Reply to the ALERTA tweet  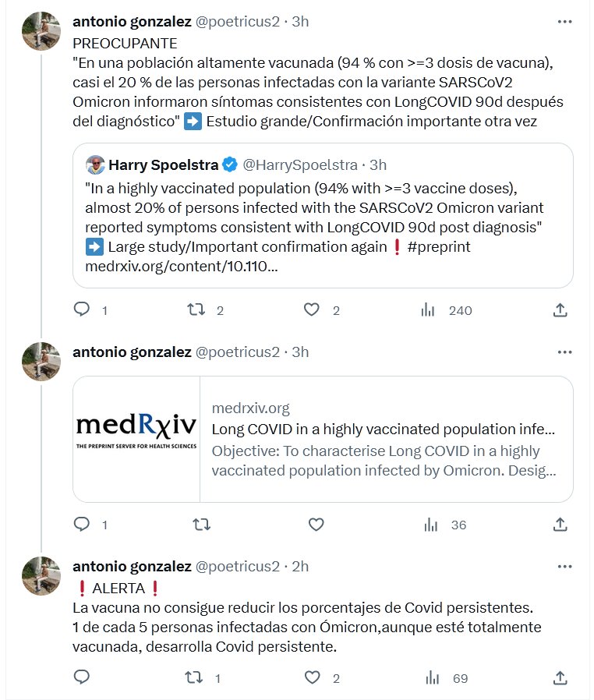(82, 678)
